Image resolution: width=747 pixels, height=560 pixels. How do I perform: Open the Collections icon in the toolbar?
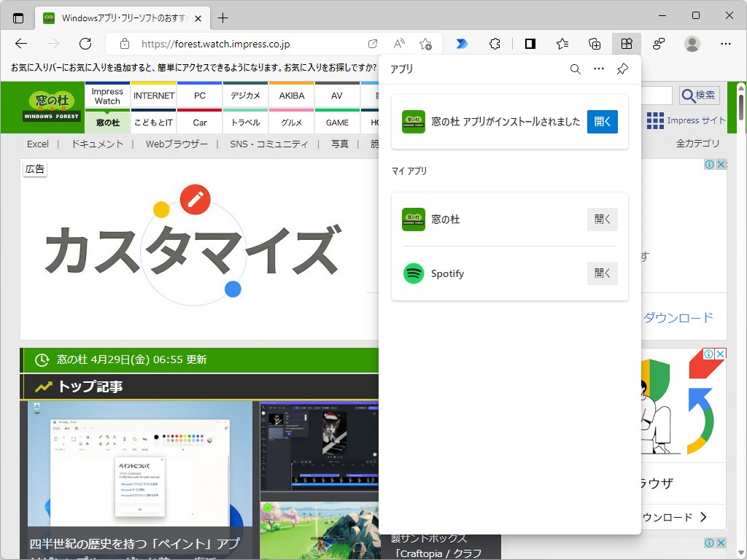pos(595,44)
